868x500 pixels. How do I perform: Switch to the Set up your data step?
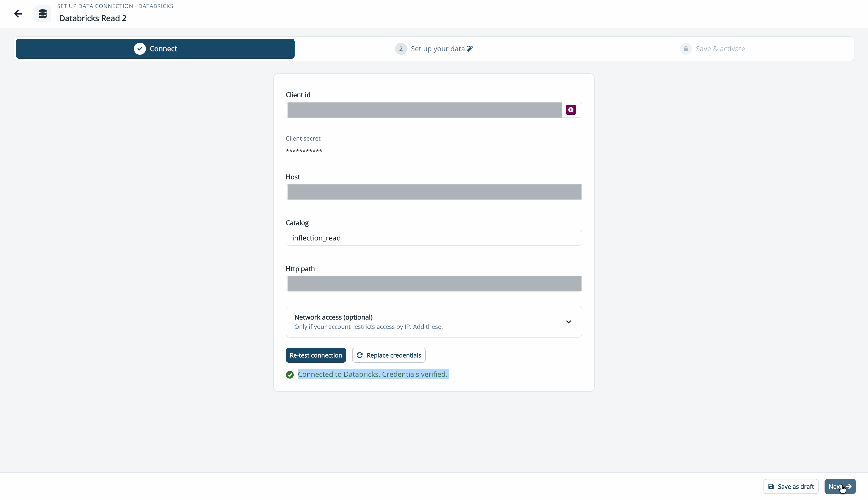[x=434, y=49]
